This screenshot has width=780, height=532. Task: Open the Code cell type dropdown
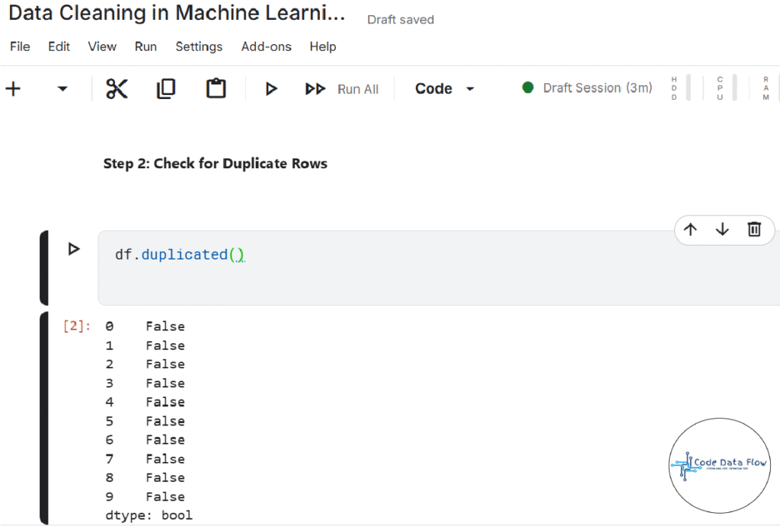[444, 89]
